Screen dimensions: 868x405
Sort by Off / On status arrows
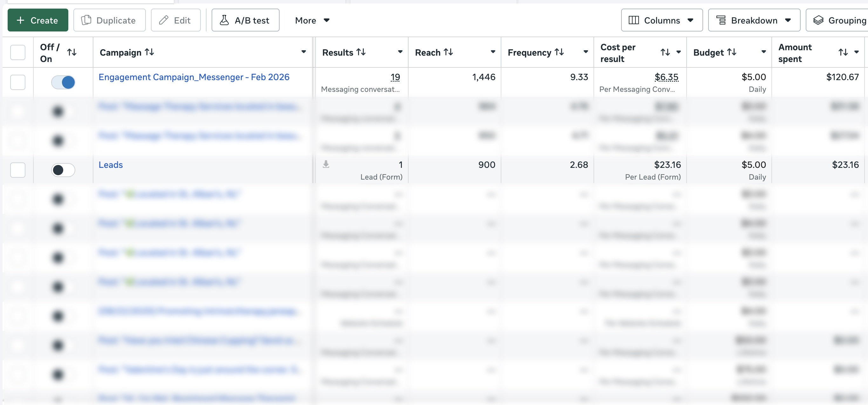(72, 52)
